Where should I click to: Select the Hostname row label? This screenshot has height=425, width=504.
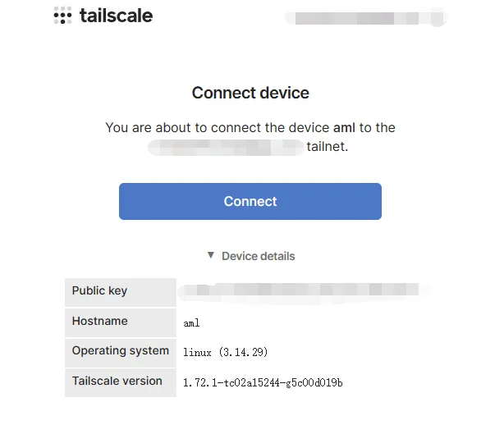99,321
